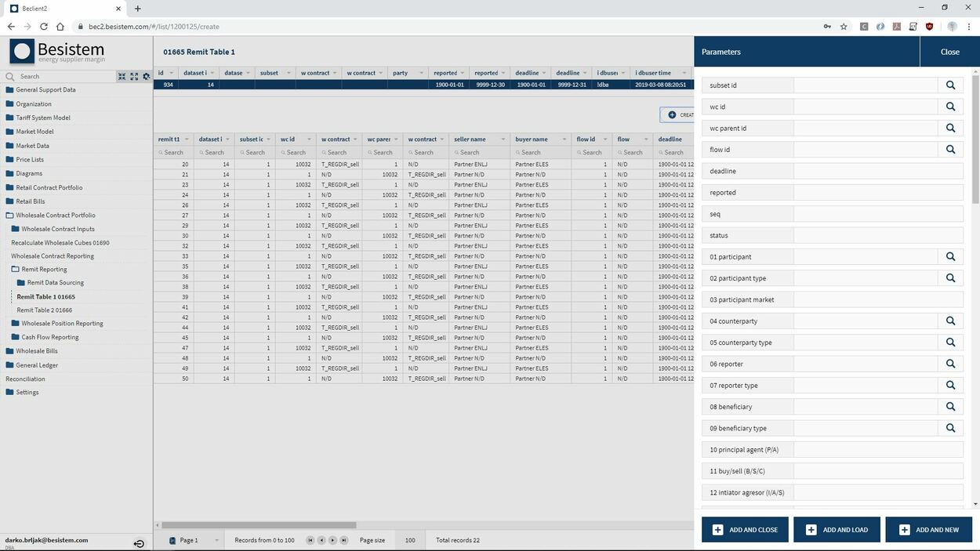The height and width of the screenshot is (551, 980).
Task: Click the subset id lookup magnifier
Action: tap(951, 85)
